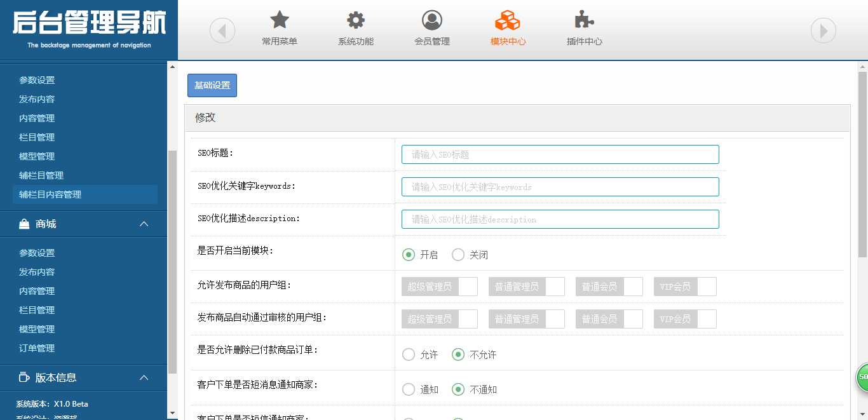
Task: Click the 版本信息 section header text
Action: point(56,377)
